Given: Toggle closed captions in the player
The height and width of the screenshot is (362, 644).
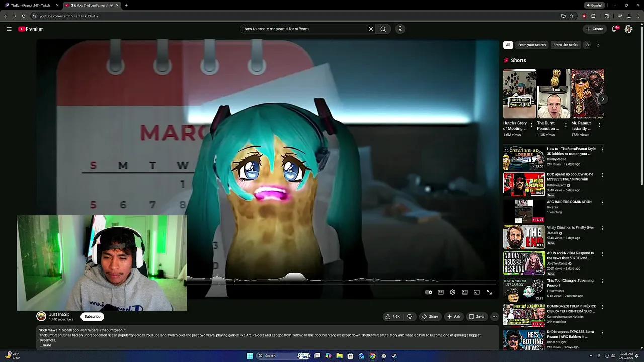Looking at the screenshot, I should click(x=441, y=292).
